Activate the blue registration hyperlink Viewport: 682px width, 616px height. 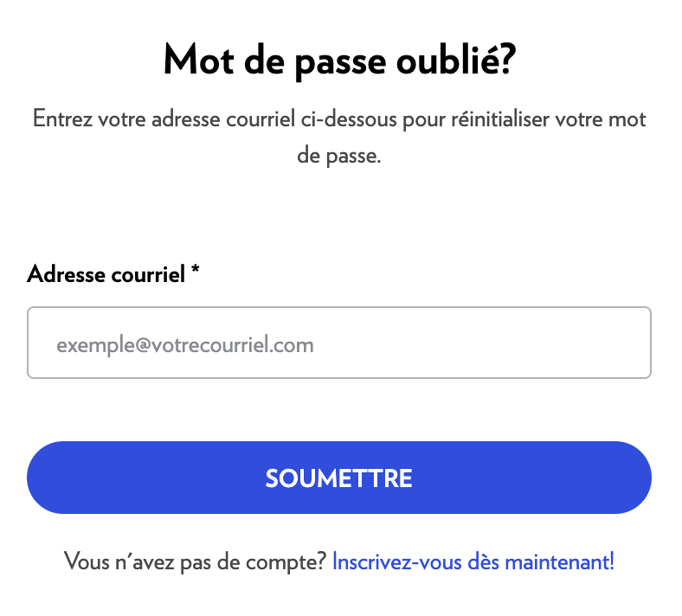pyautogui.click(x=473, y=561)
